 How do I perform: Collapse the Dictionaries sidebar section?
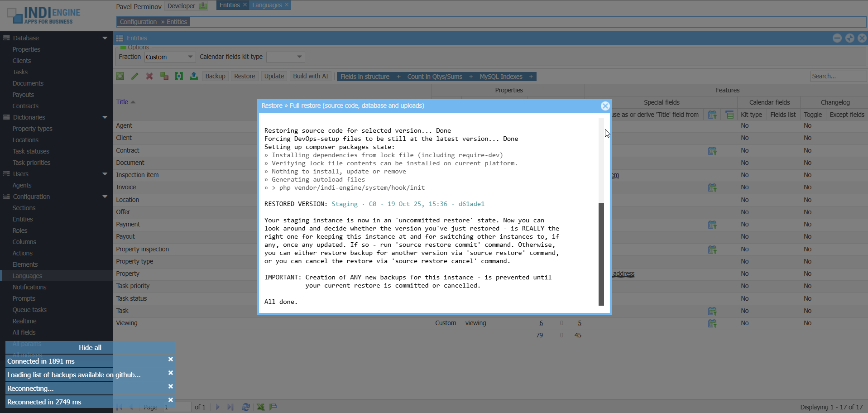pyautogui.click(x=105, y=117)
